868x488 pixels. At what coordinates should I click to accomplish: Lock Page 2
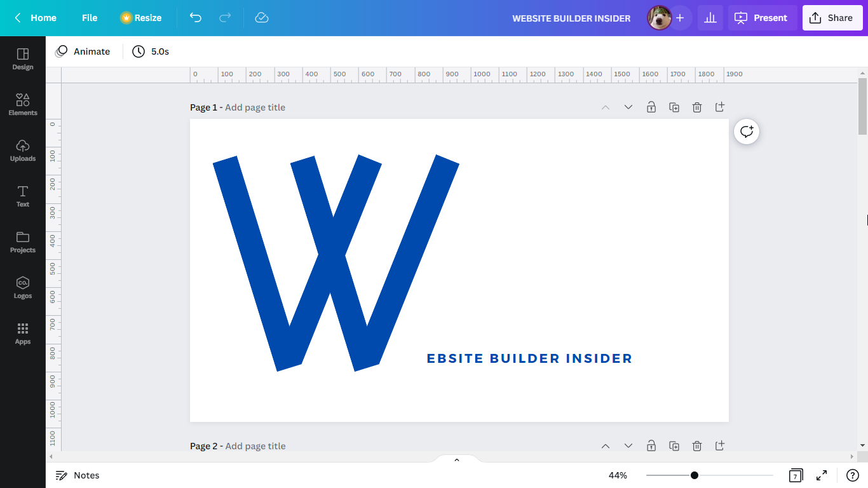point(651,446)
